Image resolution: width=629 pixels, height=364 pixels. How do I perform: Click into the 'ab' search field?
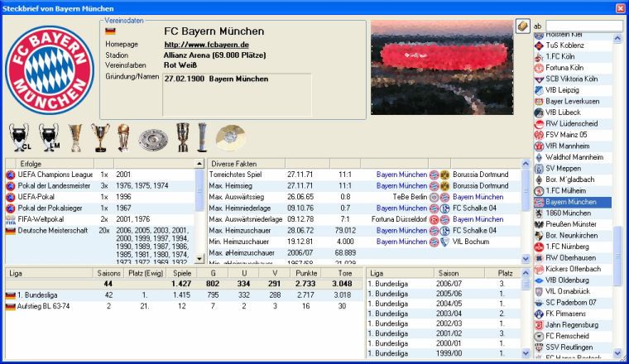(583, 26)
